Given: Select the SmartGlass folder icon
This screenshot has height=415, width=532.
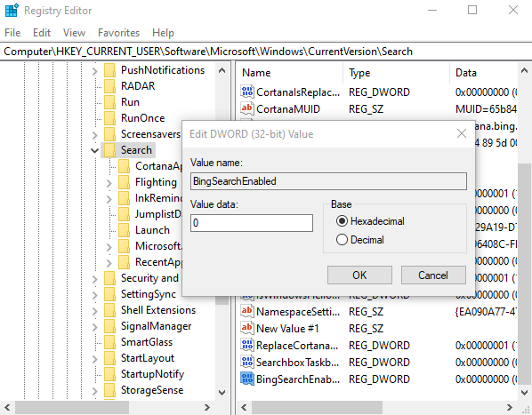Looking at the screenshot, I should pyautogui.click(x=109, y=342).
